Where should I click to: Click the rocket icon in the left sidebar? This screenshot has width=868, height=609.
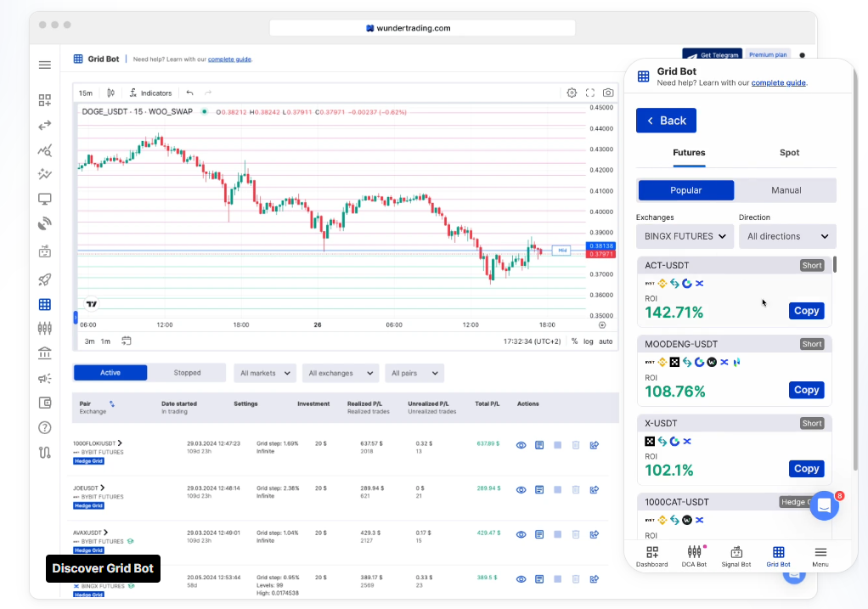pyautogui.click(x=44, y=279)
